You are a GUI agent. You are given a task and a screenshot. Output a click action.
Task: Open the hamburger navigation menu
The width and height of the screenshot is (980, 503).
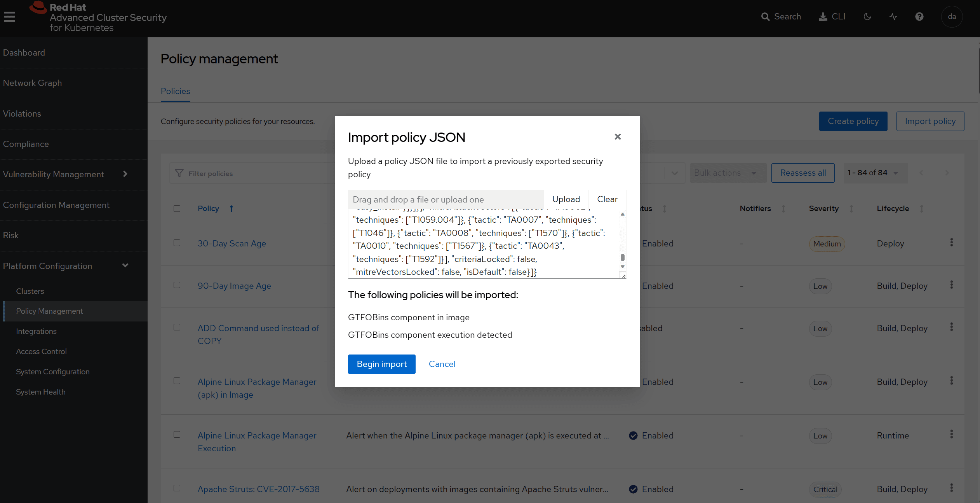[9, 17]
